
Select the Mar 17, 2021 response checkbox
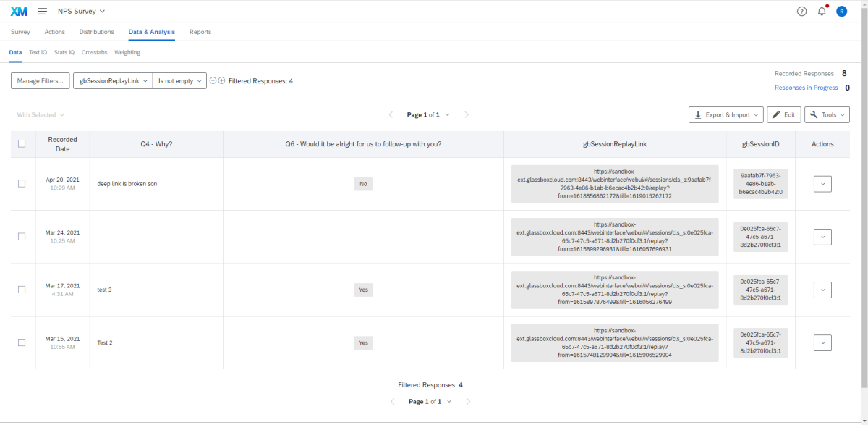coord(22,290)
